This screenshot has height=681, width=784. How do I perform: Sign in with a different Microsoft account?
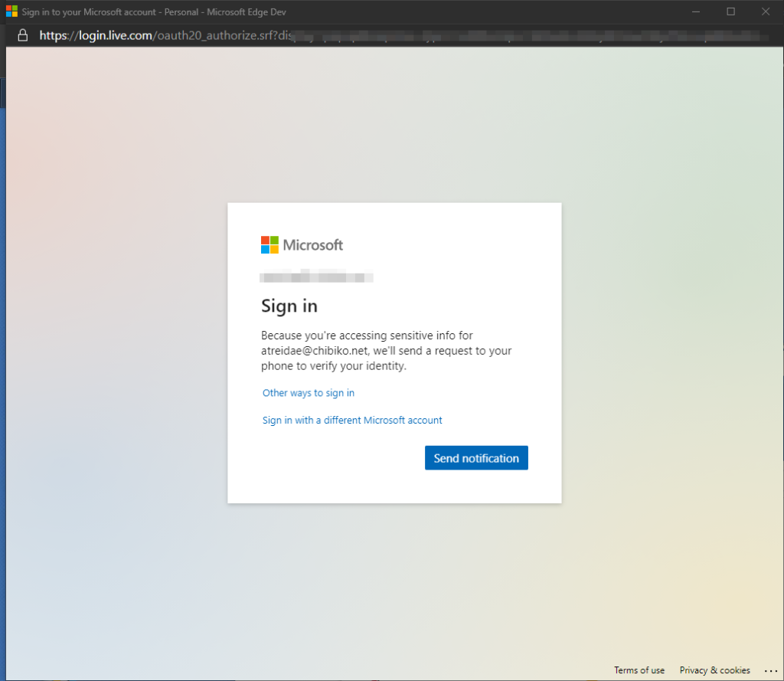click(x=352, y=421)
